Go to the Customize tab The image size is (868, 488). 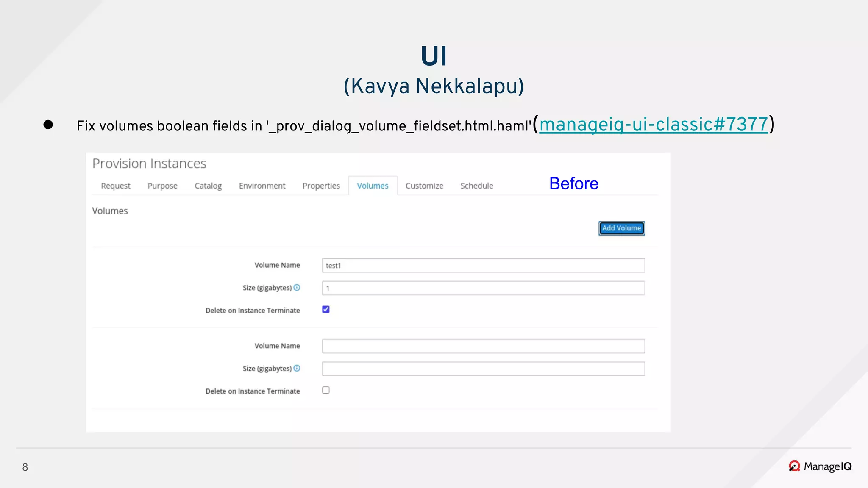[424, 186]
